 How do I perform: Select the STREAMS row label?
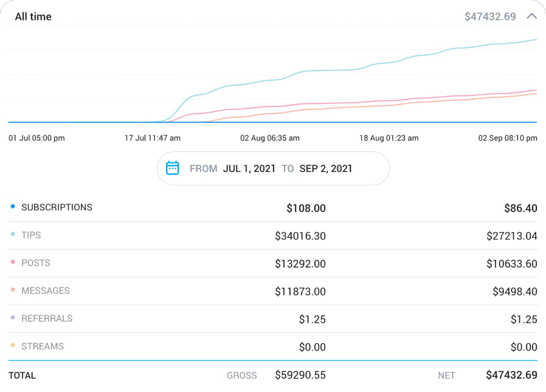(x=43, y=346)
